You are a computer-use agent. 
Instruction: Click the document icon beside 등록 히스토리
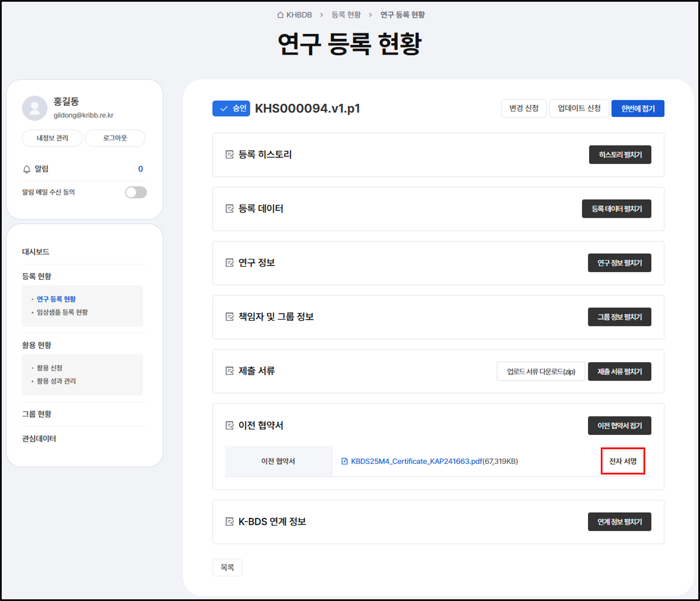[x=230, y=155]
